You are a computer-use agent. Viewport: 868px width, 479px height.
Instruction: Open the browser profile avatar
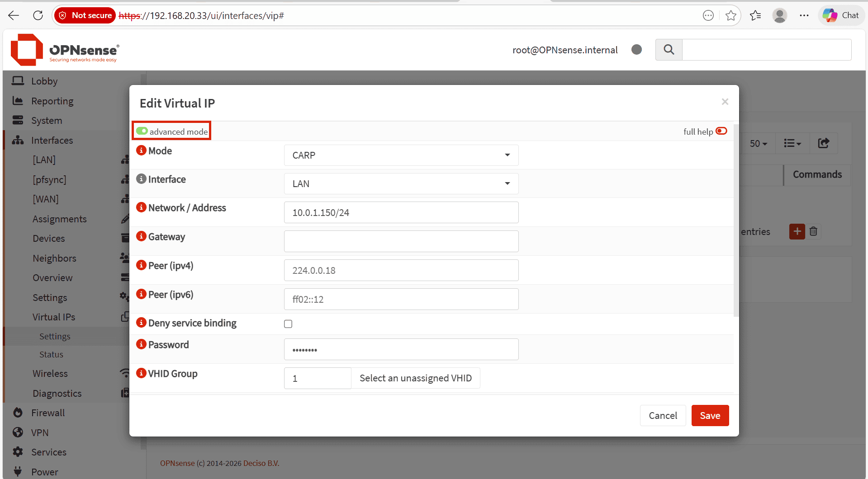pyautogui.click(x=779, y=15)
